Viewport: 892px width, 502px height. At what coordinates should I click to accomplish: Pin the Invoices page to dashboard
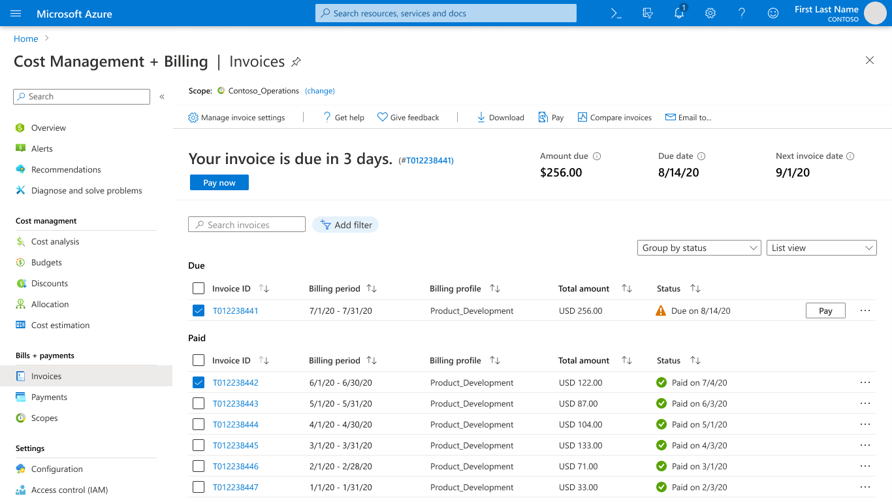click(296, 61)
